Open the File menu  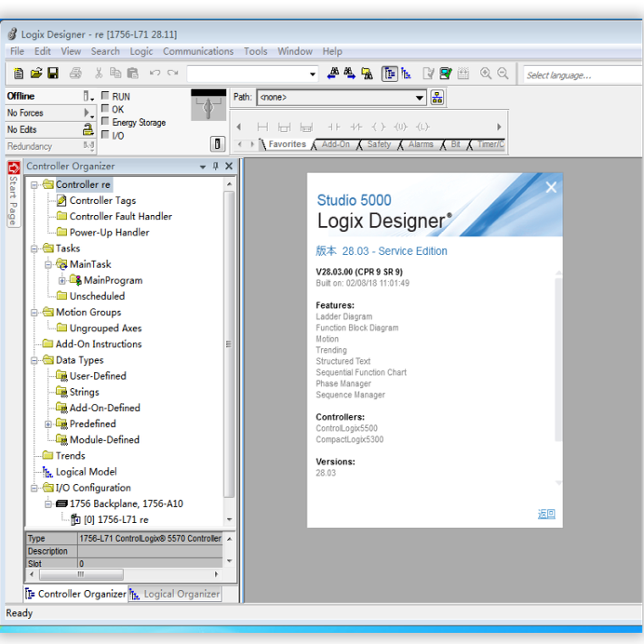tap(18, 51)
